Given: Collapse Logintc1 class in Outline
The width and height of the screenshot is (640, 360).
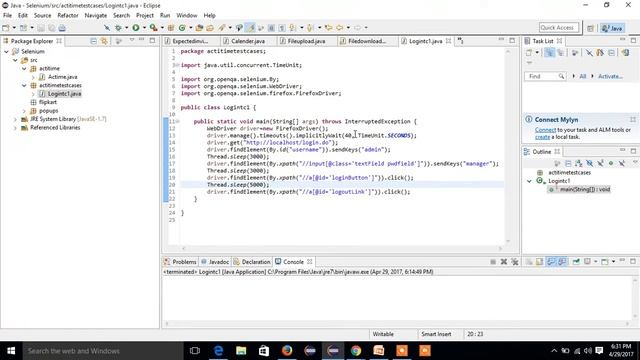Looking at the screenshot, I should 529,181.
